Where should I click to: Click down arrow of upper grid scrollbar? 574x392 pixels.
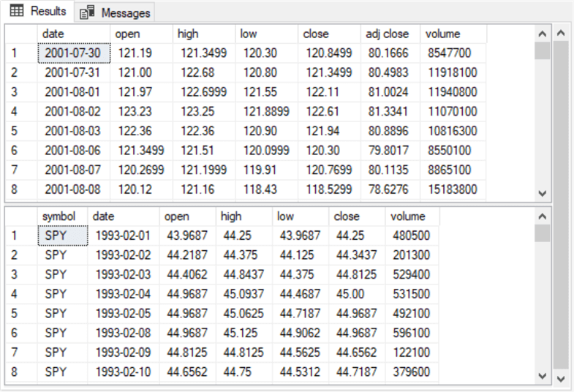[x=543, y=193]
